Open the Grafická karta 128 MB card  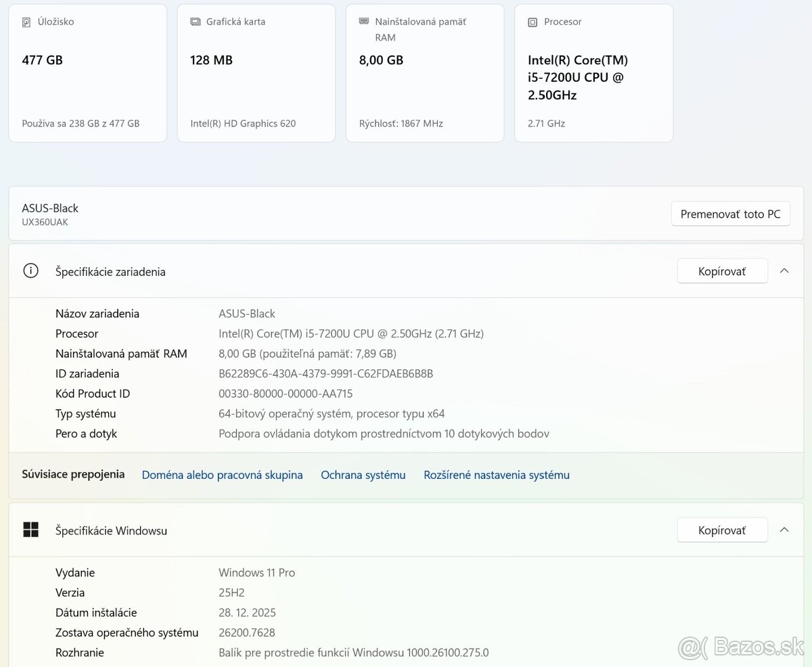tap(256, 74)
